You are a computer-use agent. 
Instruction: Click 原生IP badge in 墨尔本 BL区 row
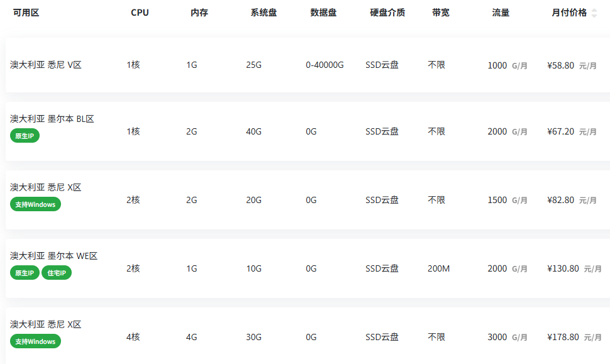coord(25,136)
